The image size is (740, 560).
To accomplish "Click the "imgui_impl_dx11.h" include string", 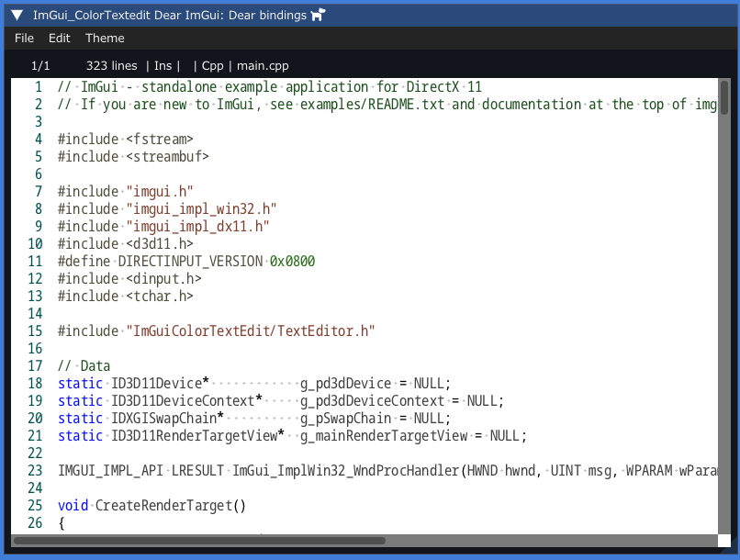I will 197,227.
